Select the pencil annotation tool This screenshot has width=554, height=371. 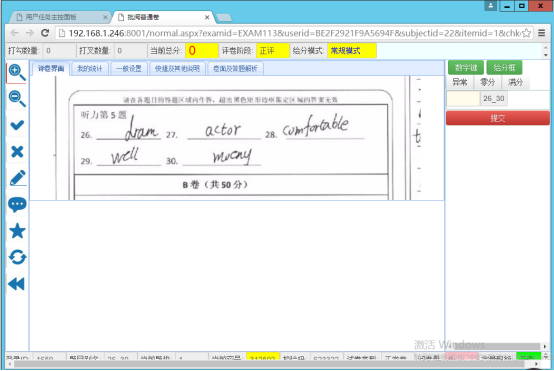click(17, 178)
